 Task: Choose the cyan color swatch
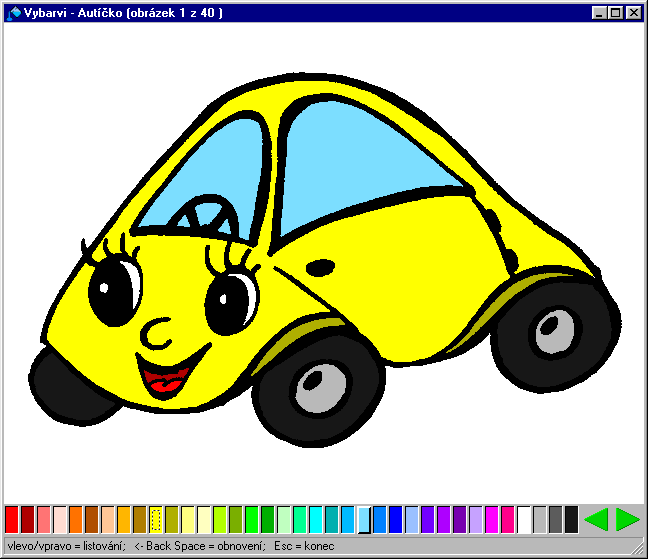point(316,519)
